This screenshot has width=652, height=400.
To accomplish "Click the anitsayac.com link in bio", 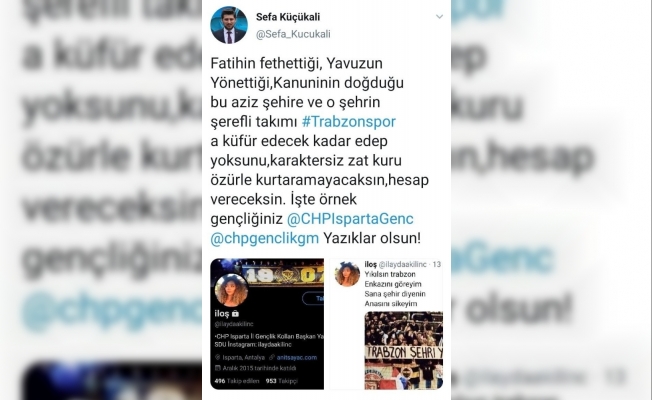I will pos(296,357).
